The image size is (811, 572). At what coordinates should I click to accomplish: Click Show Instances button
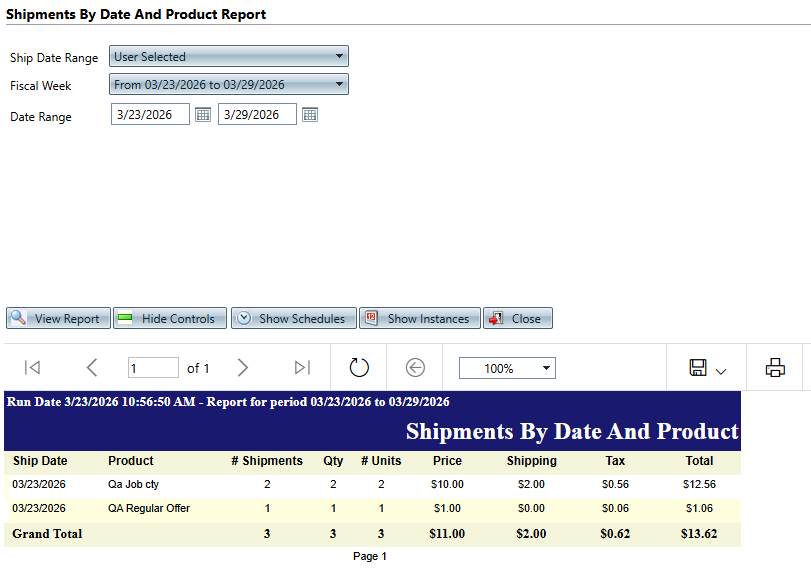pos(420,318)
